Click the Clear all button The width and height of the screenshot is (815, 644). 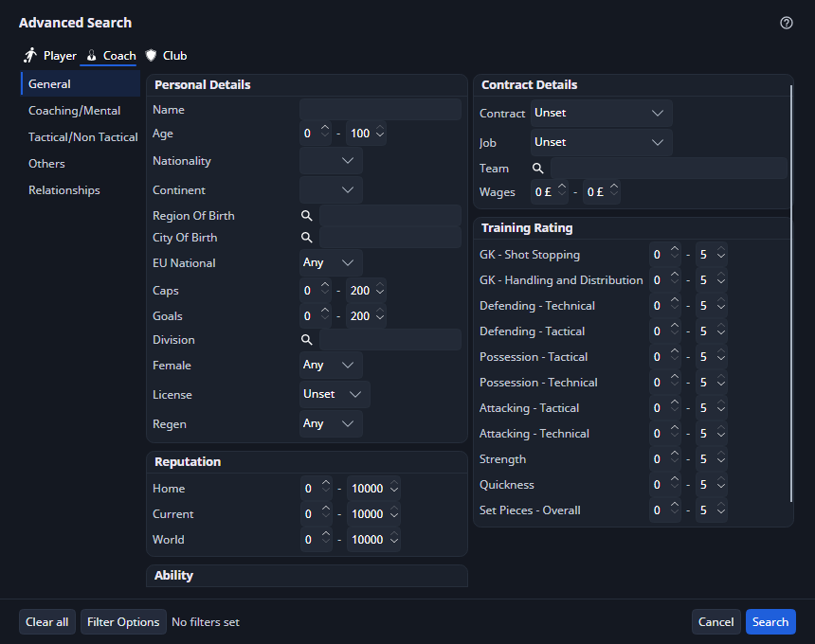(x=47, y=621)
